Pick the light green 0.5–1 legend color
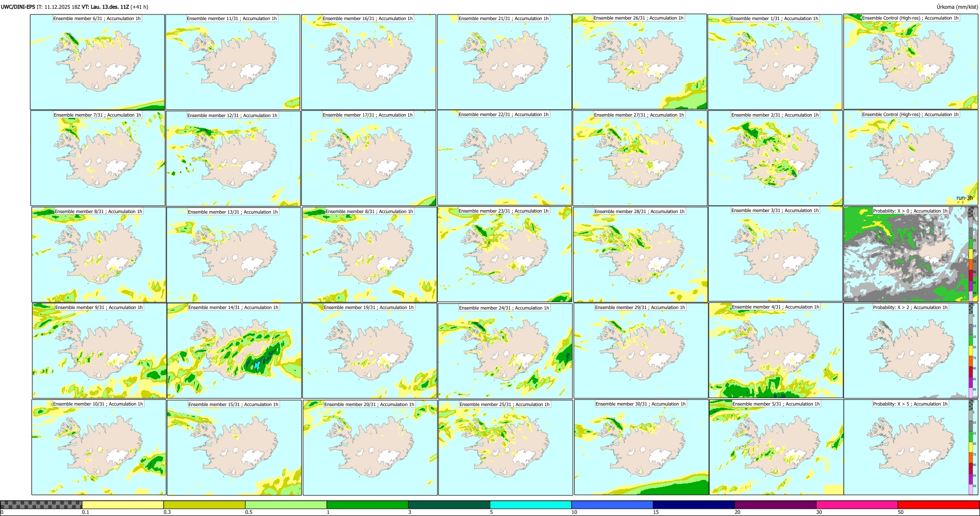The width and height of the screenshot is (980, 516). (286, 505)
